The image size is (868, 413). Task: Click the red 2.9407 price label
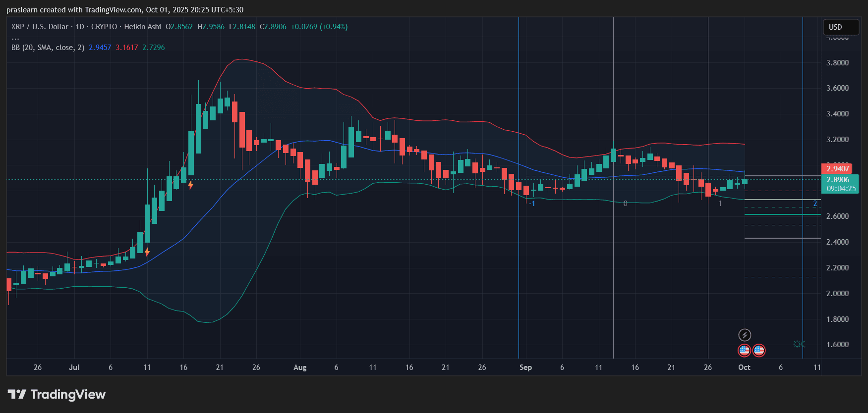pos(838,168)
